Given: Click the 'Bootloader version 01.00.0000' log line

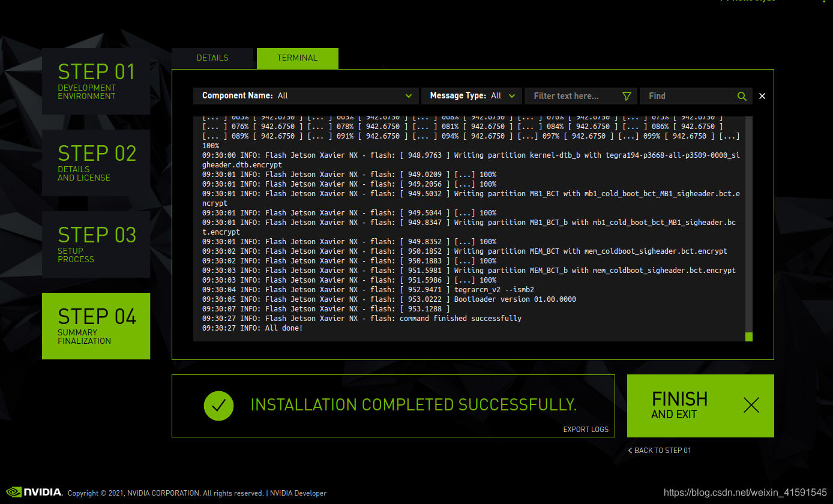Looking at the screenshot, I should (389, 299).
